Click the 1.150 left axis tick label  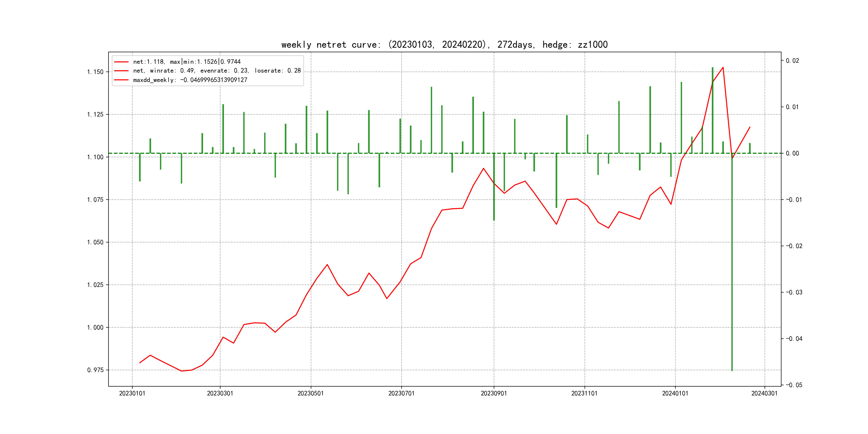click(95, 72)
